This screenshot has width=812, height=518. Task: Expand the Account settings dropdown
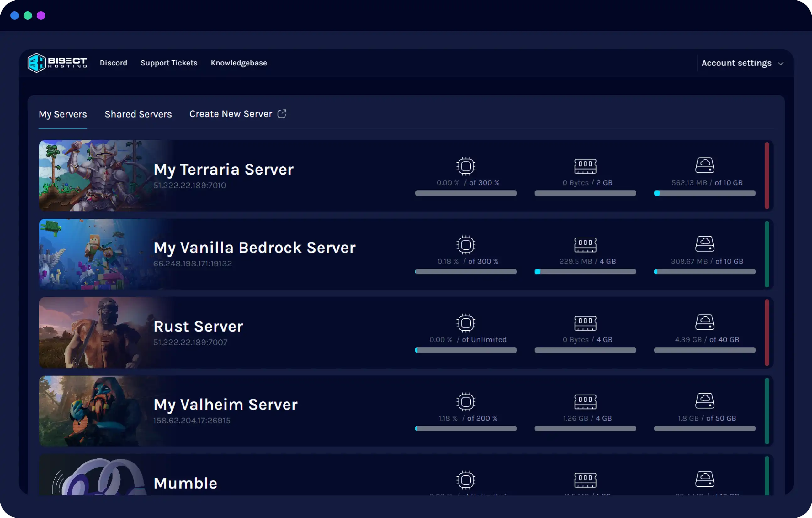pyautogui.click(x=736, y=63)
